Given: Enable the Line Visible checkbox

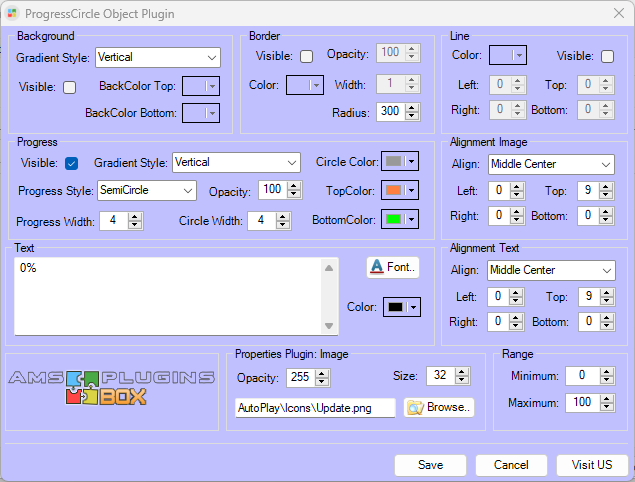Looking at the screenshot, I should [606, 56].
